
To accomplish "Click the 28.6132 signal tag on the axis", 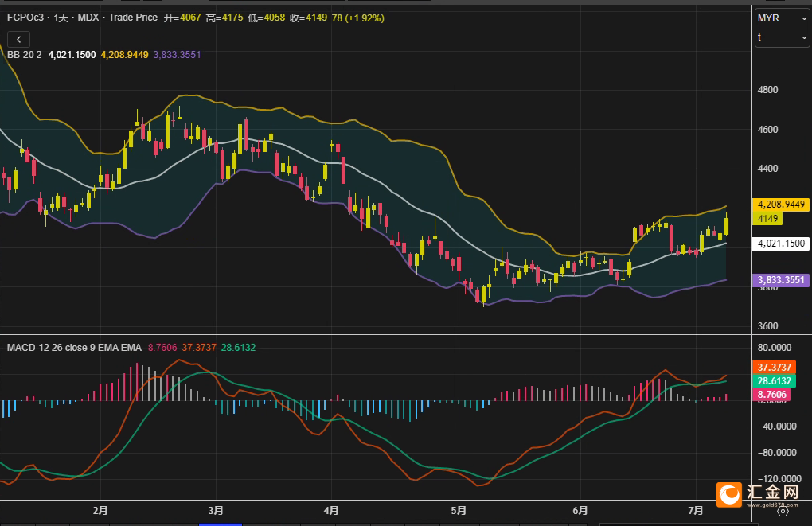I will tap(775, 381).
